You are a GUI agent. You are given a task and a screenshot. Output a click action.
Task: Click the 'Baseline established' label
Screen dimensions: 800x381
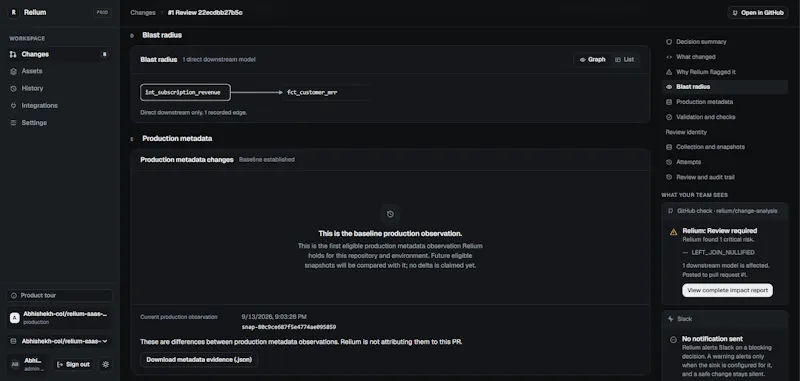[267, 160]
